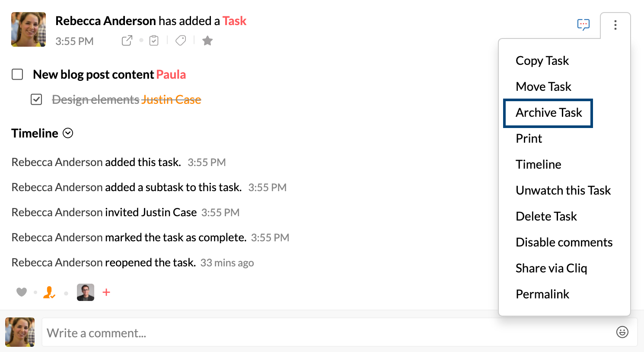Collapse the Timeline section chevron
The height and width of the screenshot is (352, 644).
[67, 134]
